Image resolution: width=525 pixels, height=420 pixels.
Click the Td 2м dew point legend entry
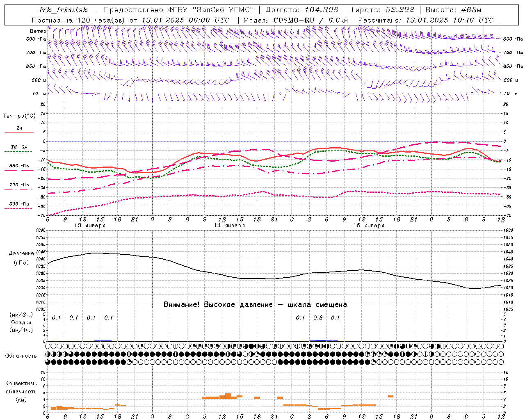pos(19,147)
